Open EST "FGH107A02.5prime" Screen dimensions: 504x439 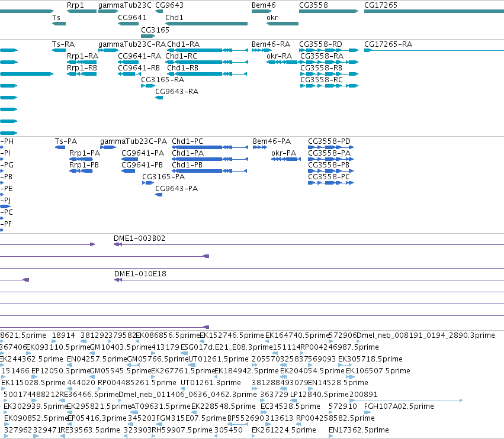click(x=399, y=406)
